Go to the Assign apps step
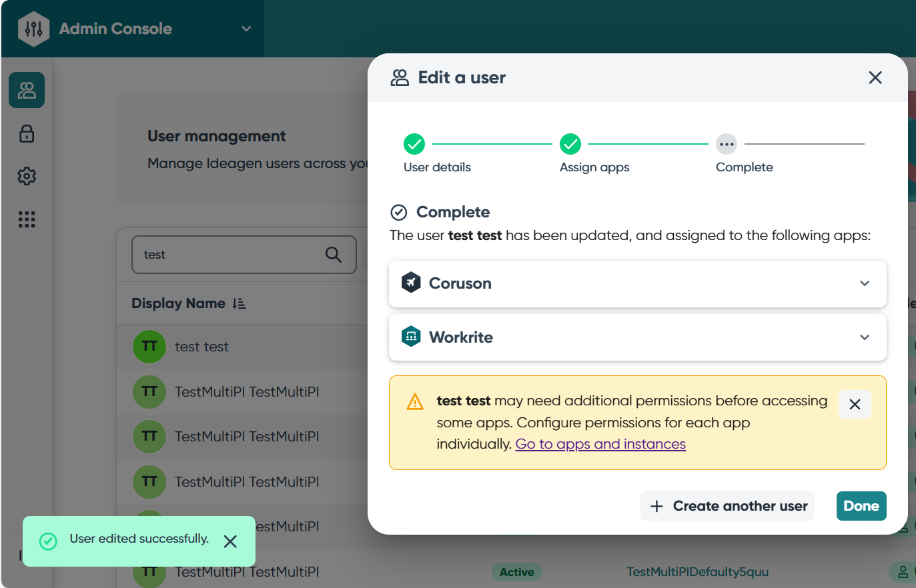This screenshot has height=588, width=916. (x=570, y=144)
